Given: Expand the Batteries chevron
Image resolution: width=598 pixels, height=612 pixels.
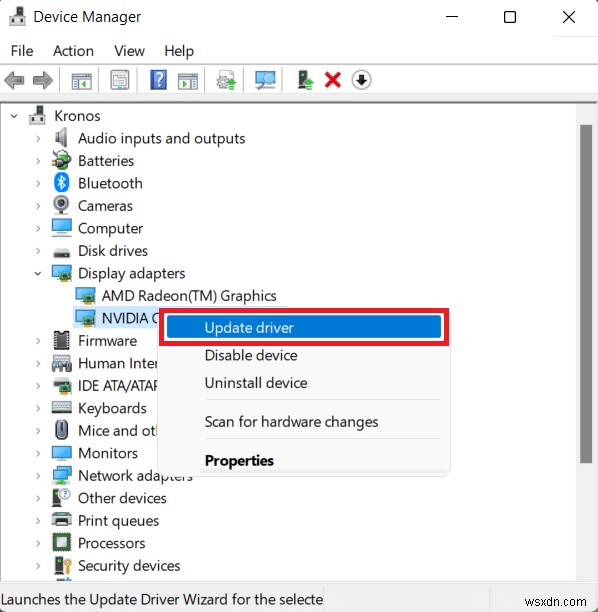Looking at the screenshot, I should pos(38,161).
